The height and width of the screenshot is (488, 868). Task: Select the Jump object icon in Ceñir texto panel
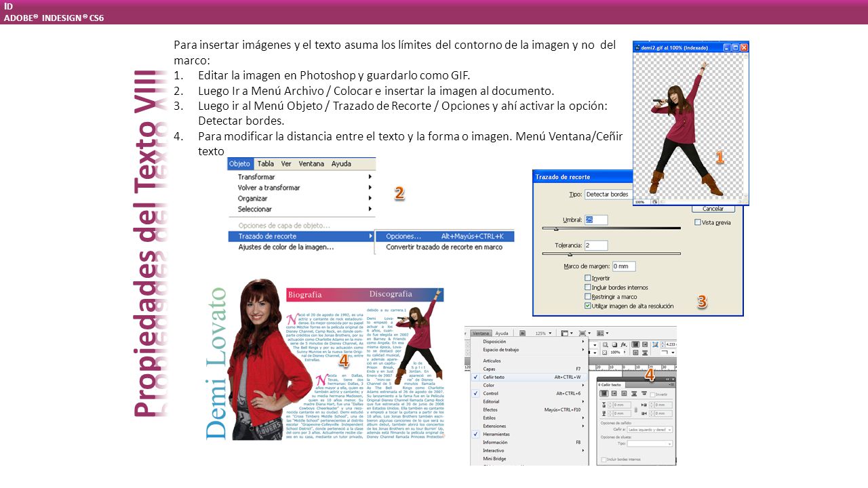tap(634, 394)
